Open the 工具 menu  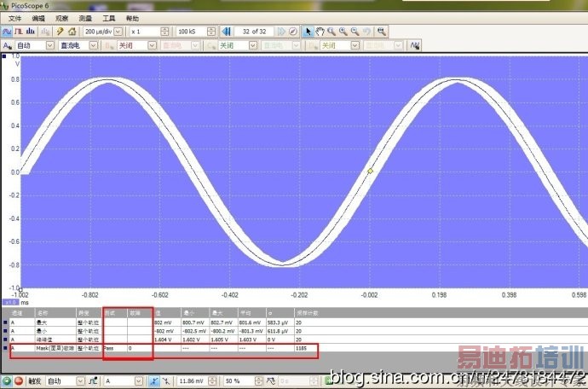[109, 19]
